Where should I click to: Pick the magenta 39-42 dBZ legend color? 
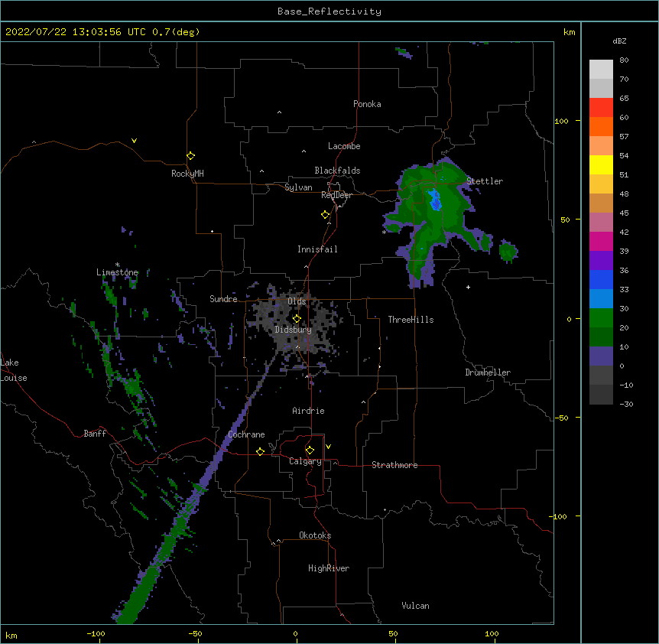[601, 241]
